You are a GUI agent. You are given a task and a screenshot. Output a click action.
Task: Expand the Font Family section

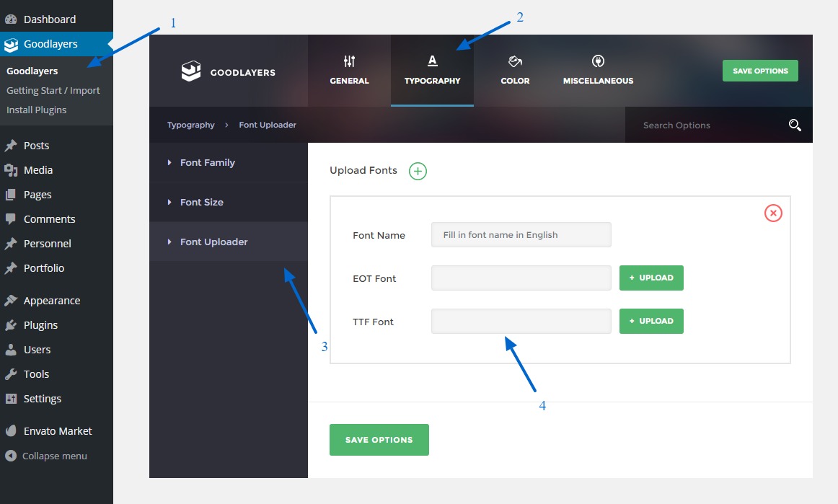point(207,163)
